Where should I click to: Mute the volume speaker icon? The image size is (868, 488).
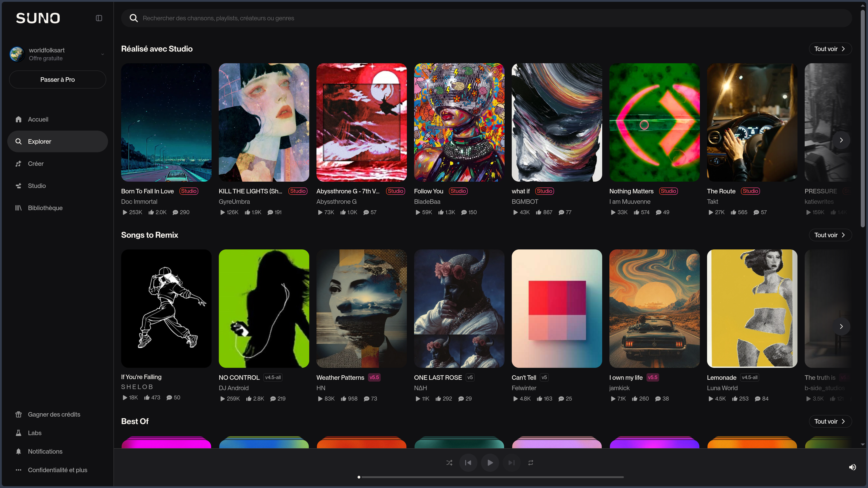pos(852,467)
